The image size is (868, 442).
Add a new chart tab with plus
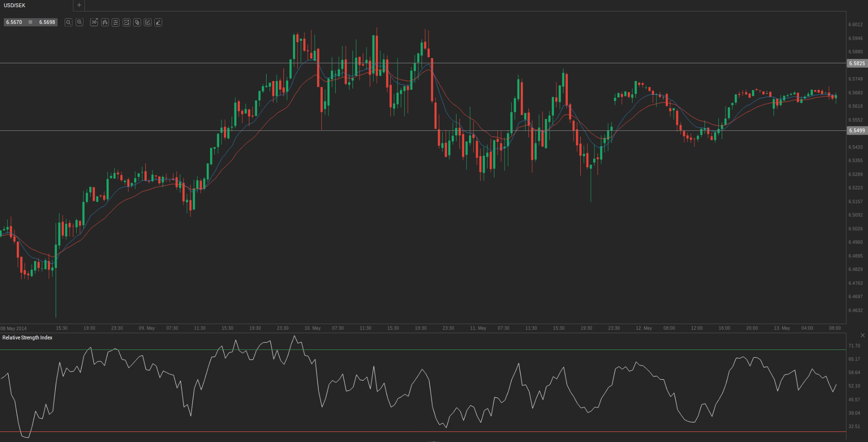click(x=79, y=5)
